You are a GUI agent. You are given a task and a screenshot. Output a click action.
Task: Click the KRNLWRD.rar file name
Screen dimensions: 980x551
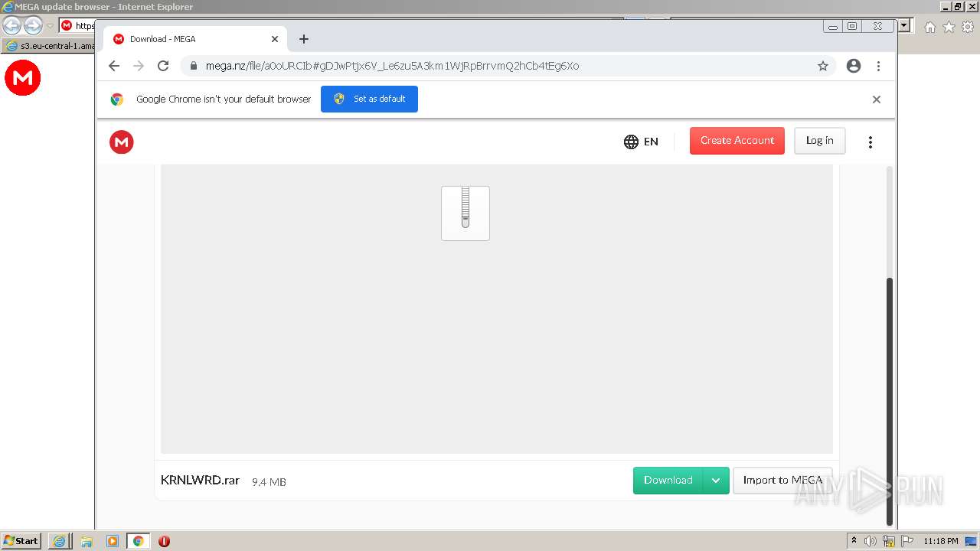coord(200,481)
